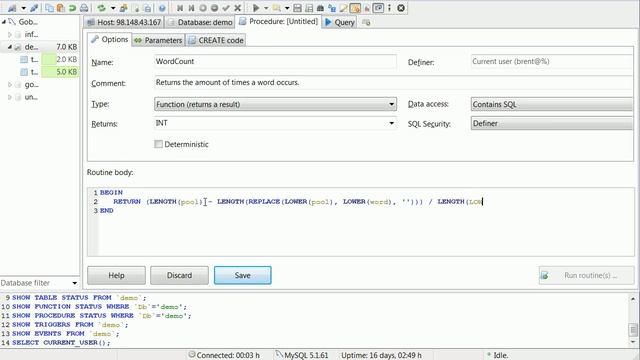Click the binoculars Find icon
The image size is (640, 360).
pyautogui.click(x=320, y=8)
